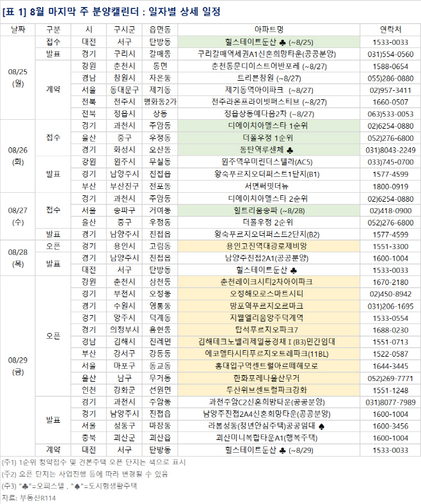421x504 pixels.
Task: Click phone number '031)554-0560'
Action: click(x=390, y=54)
